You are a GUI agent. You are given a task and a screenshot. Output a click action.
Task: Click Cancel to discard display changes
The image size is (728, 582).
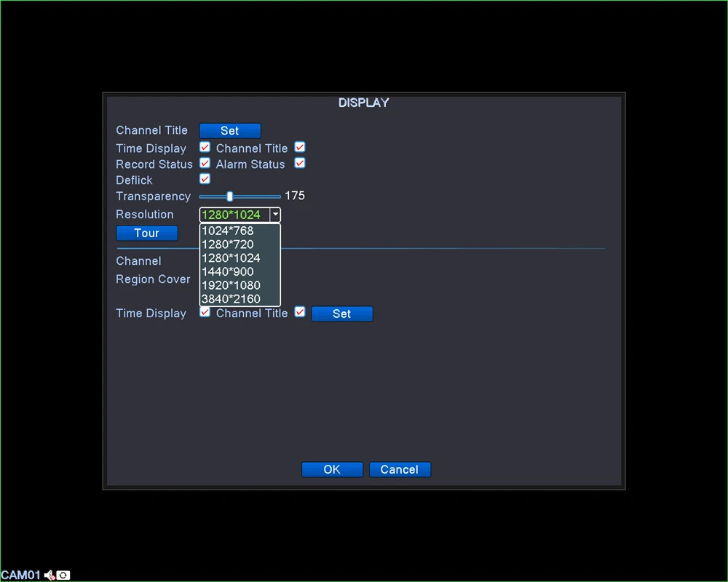coord(400,470)
